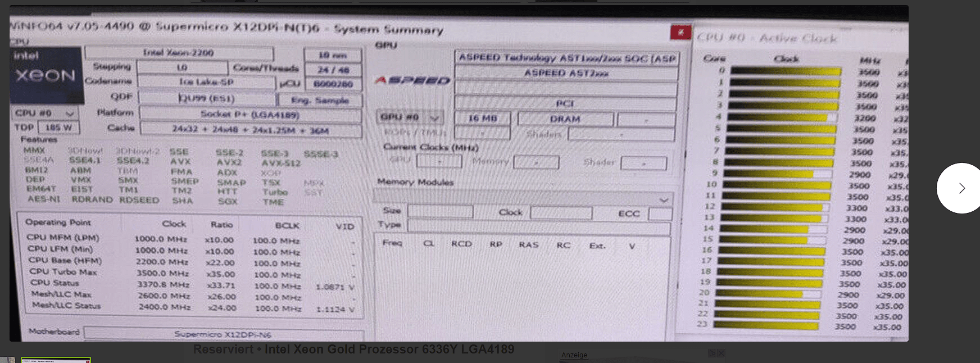Click the Core 0 clock bar
Viewport: 980px width, 363px height.
click(x=786, y=71)
